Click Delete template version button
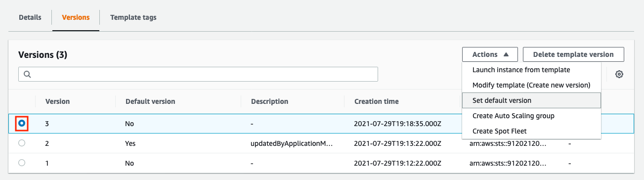This screenshot has height=180, width=644. pyautogui.click(x=573, y=54)
